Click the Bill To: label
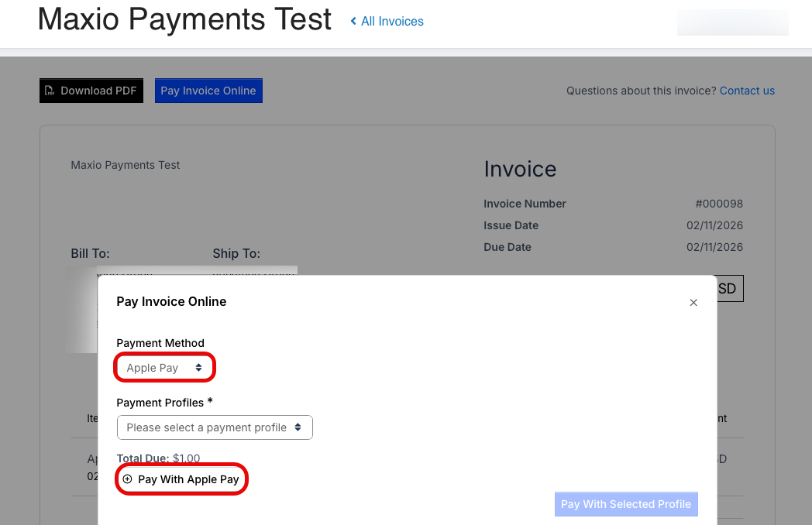Screen dimensions: 812x525 coord(90,254)
